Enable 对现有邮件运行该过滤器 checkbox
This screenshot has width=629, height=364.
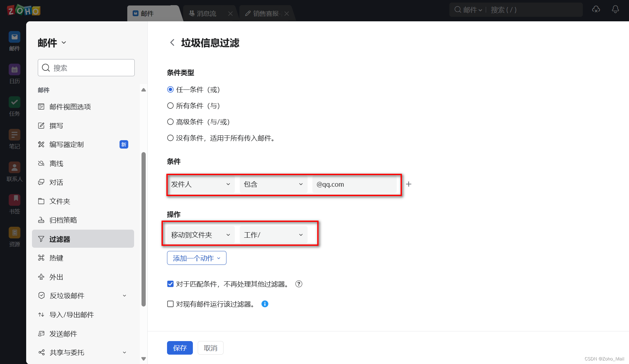pos(170,304)
